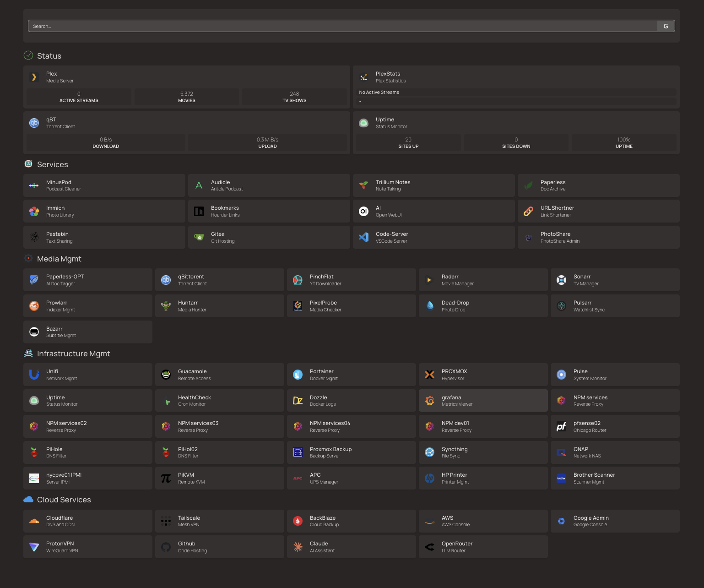The image size is (704, 588).
Task: Click the Open WebUI AI icon
Action: 363,211
